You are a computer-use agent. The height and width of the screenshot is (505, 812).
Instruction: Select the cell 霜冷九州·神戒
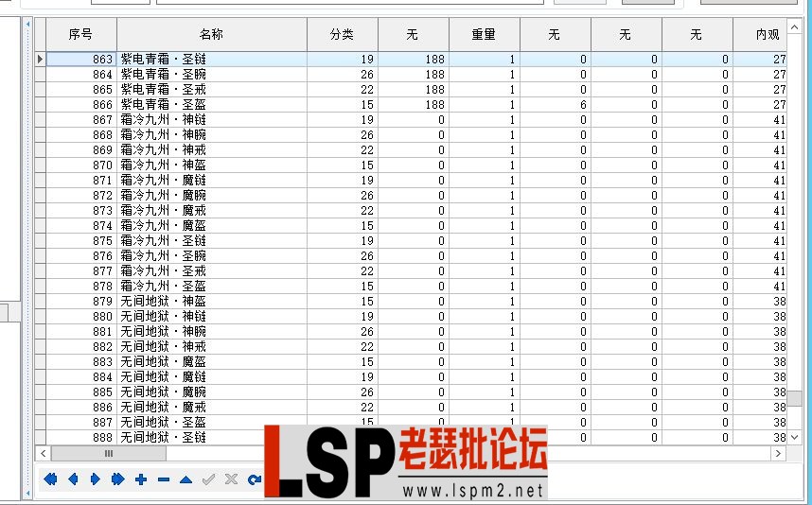(x=212, y=150)
